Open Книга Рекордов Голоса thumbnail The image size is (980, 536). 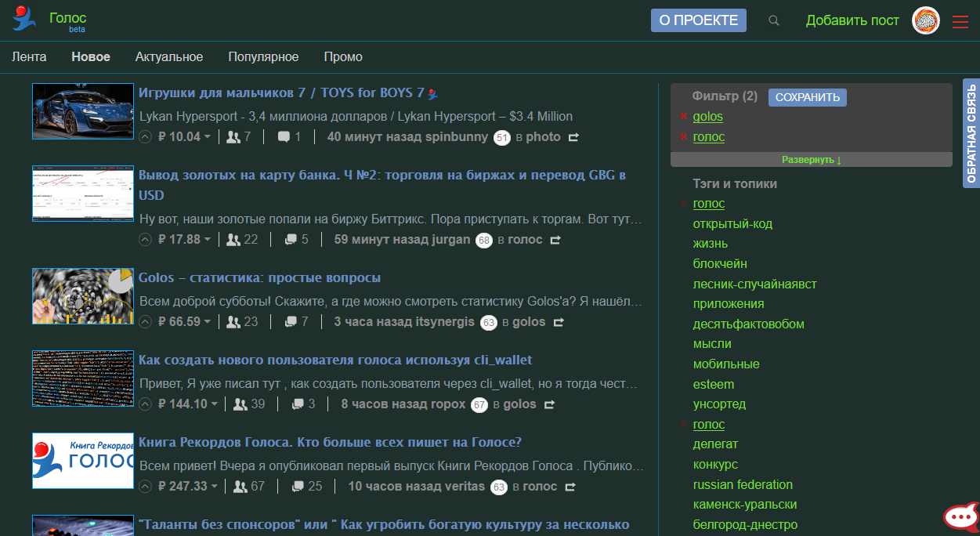click(83, 461)
